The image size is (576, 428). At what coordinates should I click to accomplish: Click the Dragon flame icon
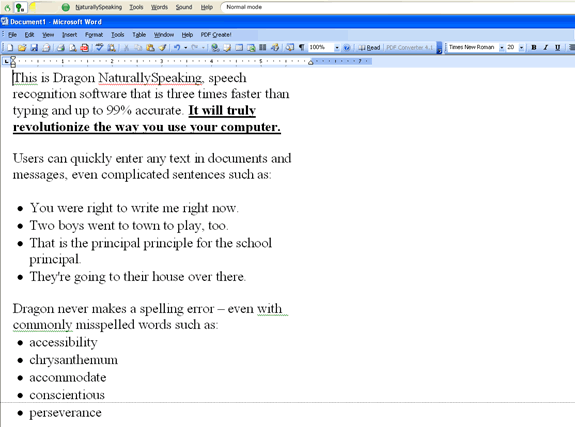pyautogui.click(x=7, y=7)
